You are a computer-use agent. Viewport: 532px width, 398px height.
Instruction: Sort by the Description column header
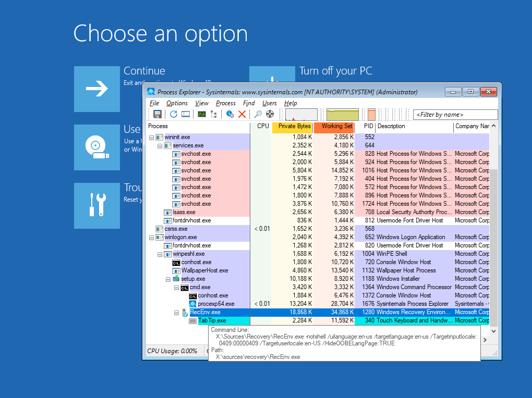click(414, 126)
